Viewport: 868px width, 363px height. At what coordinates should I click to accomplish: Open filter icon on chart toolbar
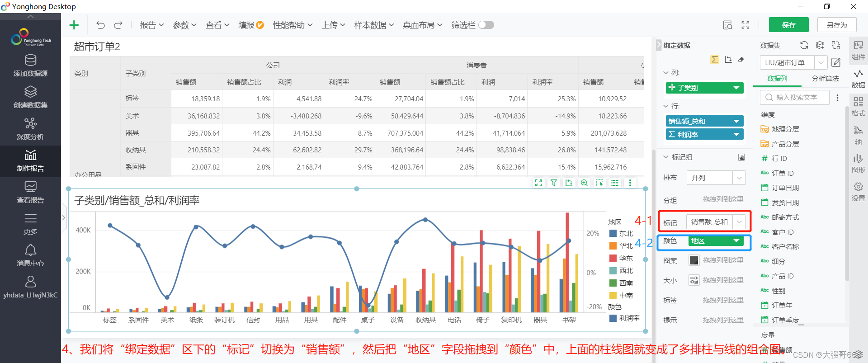point(554,183)
